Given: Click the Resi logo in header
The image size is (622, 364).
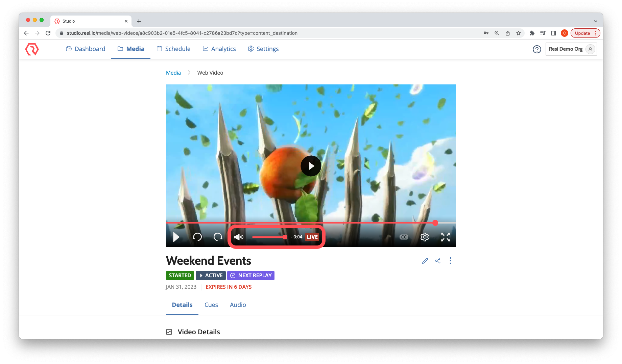Looking at the screenshot, I should point(32,49).
